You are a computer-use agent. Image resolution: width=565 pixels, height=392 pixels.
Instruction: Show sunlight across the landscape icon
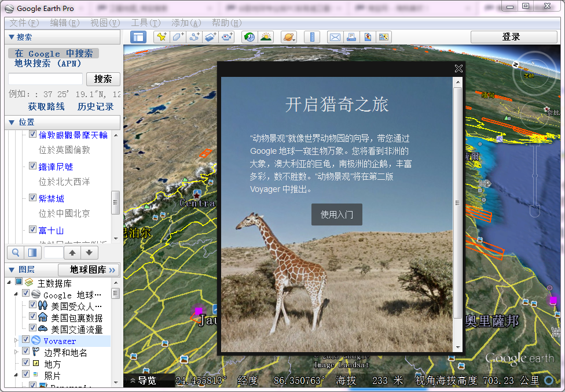266,37
